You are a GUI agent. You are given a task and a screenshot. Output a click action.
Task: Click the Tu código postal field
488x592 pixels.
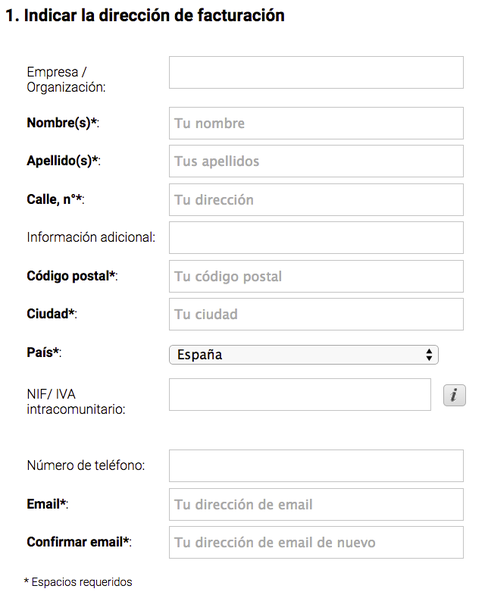(x=316, y=276)
